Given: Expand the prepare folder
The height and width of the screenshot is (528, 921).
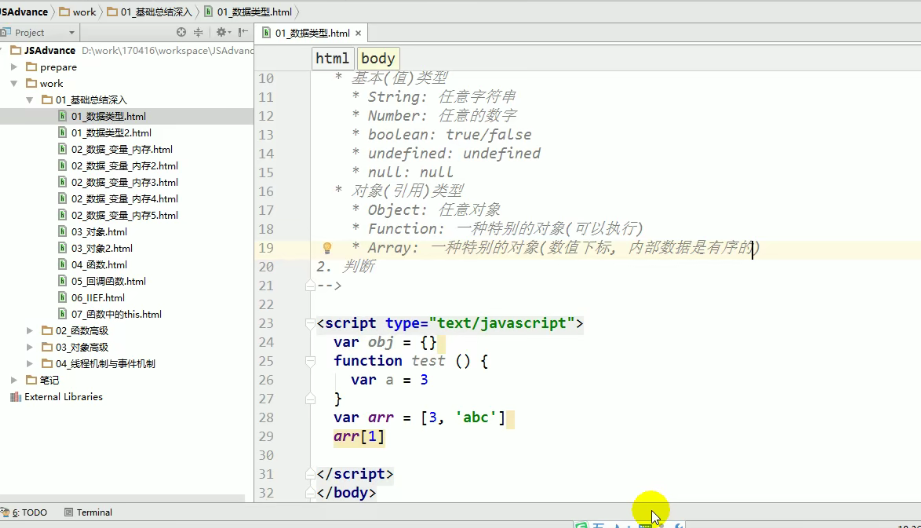Looking at the screenshot, I should (14, 67).
